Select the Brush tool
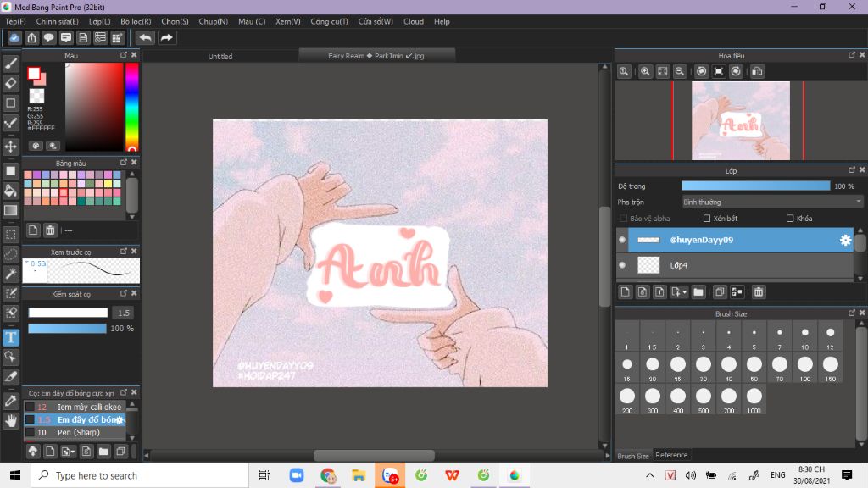The height and width of the screenshot is (488, 868). click(10, 64)
